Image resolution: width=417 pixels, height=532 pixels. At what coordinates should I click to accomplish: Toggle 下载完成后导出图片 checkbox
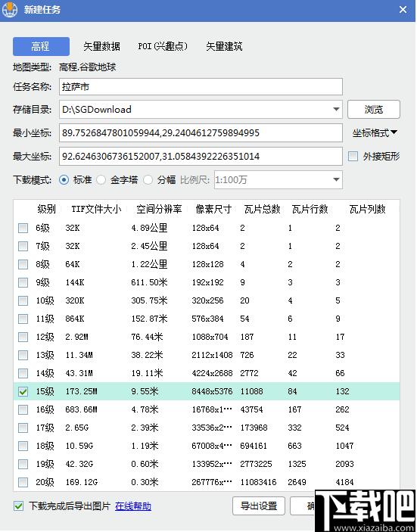18,506
